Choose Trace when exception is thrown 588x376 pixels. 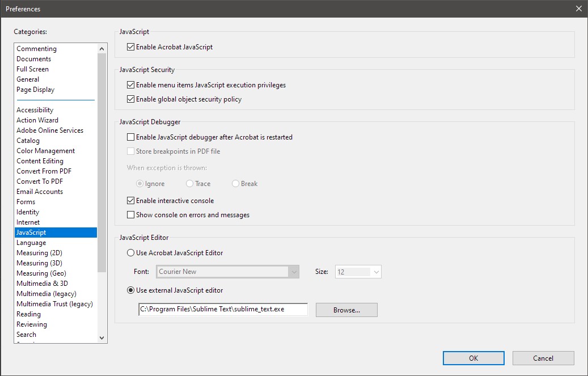[x=188, y=183]
